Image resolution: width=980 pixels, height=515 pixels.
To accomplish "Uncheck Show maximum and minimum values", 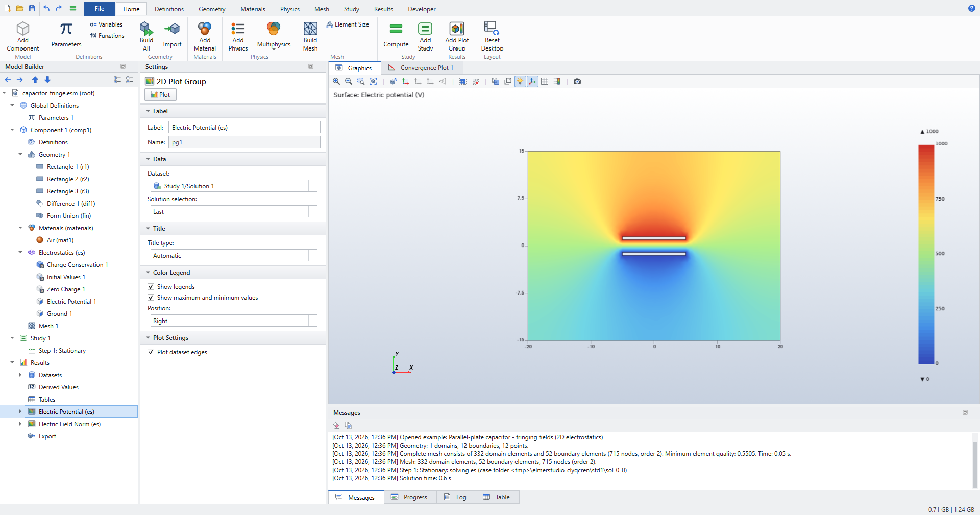I will (151, 298).
